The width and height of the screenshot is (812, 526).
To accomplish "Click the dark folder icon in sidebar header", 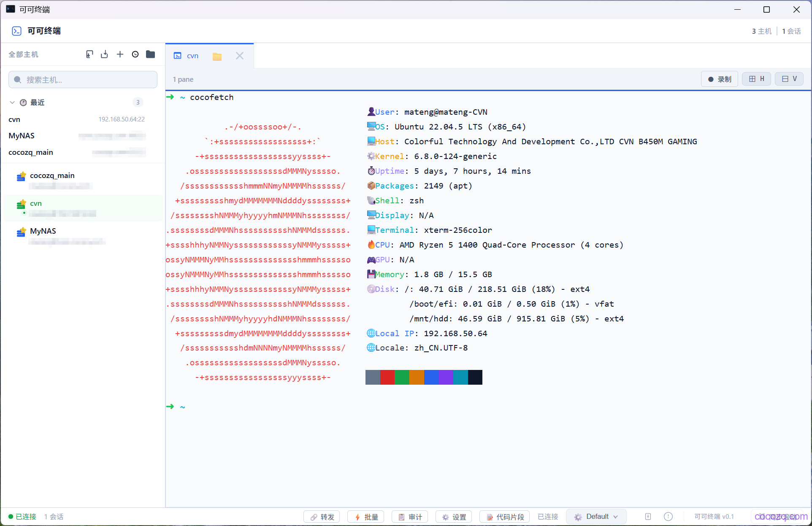I will pos(151,54).
